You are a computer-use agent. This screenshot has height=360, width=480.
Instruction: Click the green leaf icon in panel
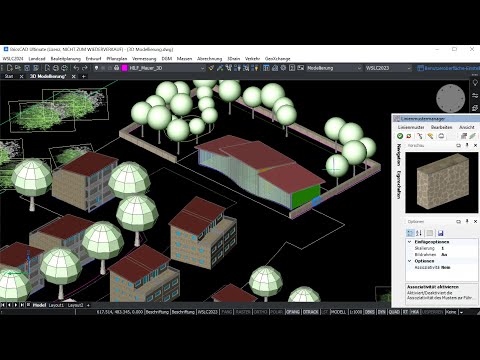[472, 136]
